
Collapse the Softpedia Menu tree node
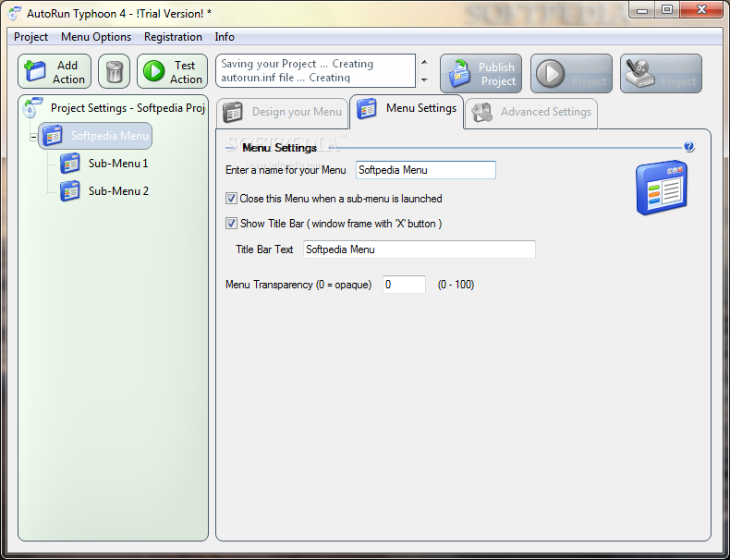pyautogui.click(x=33, y=138)
